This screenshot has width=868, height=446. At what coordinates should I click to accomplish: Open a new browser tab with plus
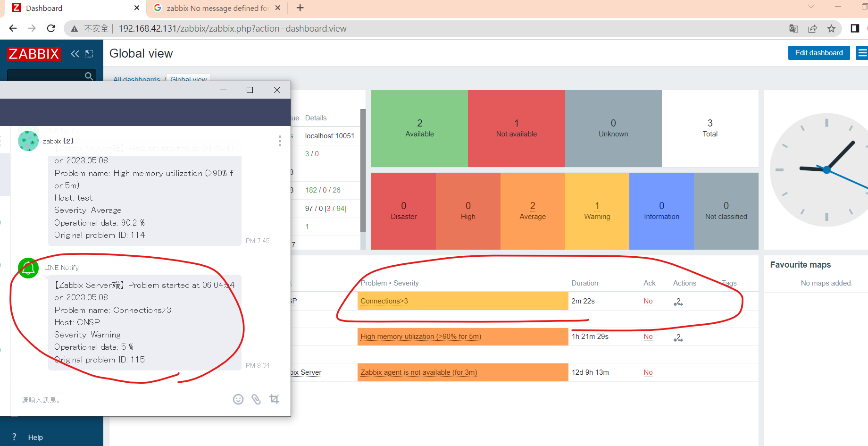pyautogui.click(x=300, y=8)
